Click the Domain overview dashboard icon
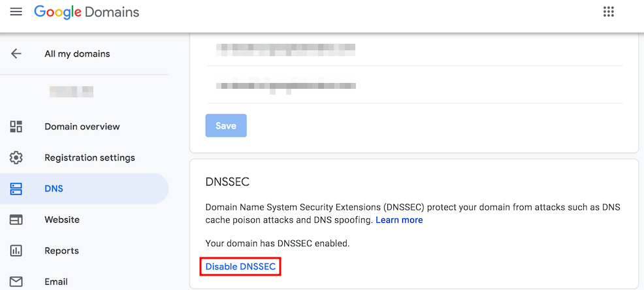This screenshot has height=290, width=644. (16, 127)
